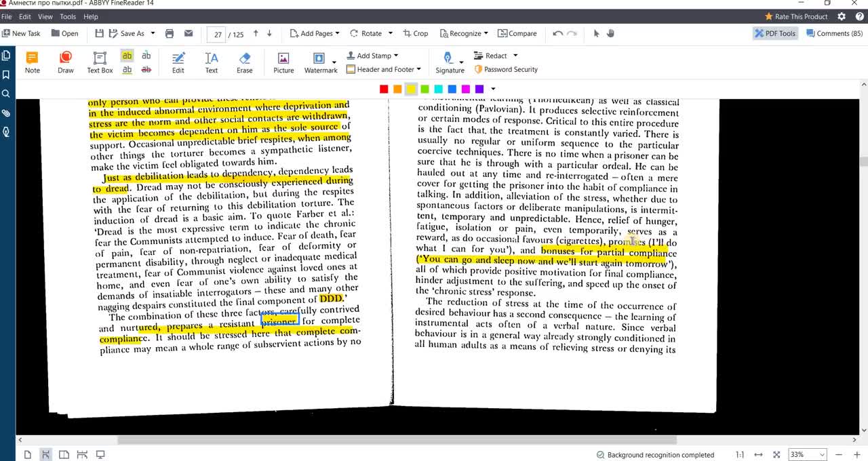Toggle the highlight text tool
868x461 pixels.
(127, 56)
